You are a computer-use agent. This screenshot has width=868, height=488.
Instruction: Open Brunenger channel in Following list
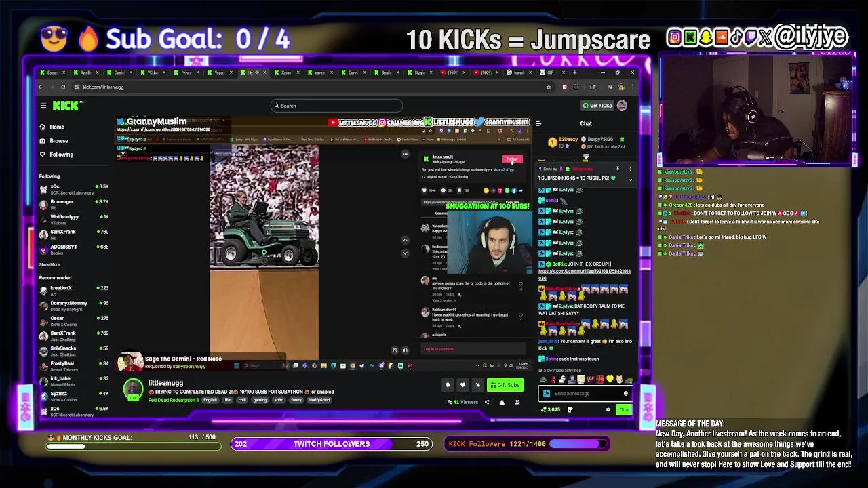(x=74, y=204)
